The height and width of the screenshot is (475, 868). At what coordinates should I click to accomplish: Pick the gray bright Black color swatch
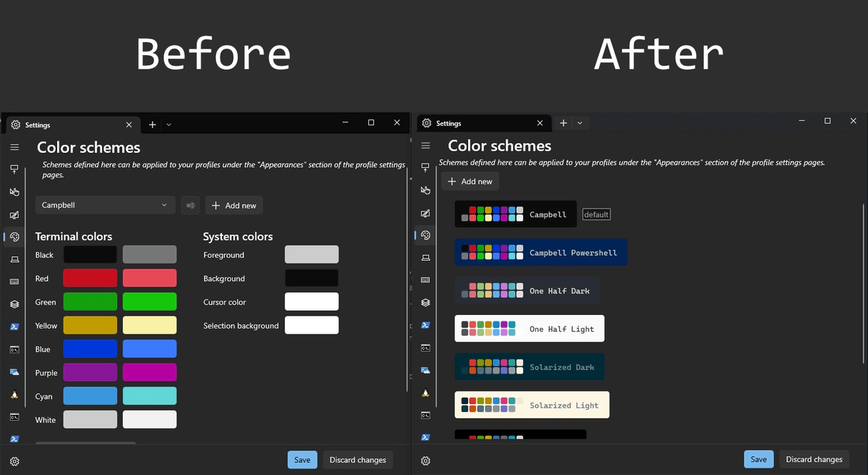pos(150,255)
